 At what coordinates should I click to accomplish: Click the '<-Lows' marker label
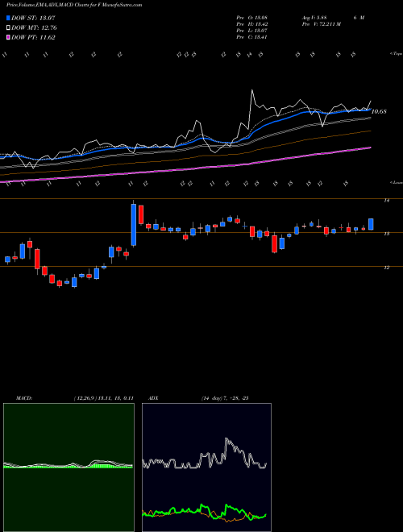click(x=396, y=182)
